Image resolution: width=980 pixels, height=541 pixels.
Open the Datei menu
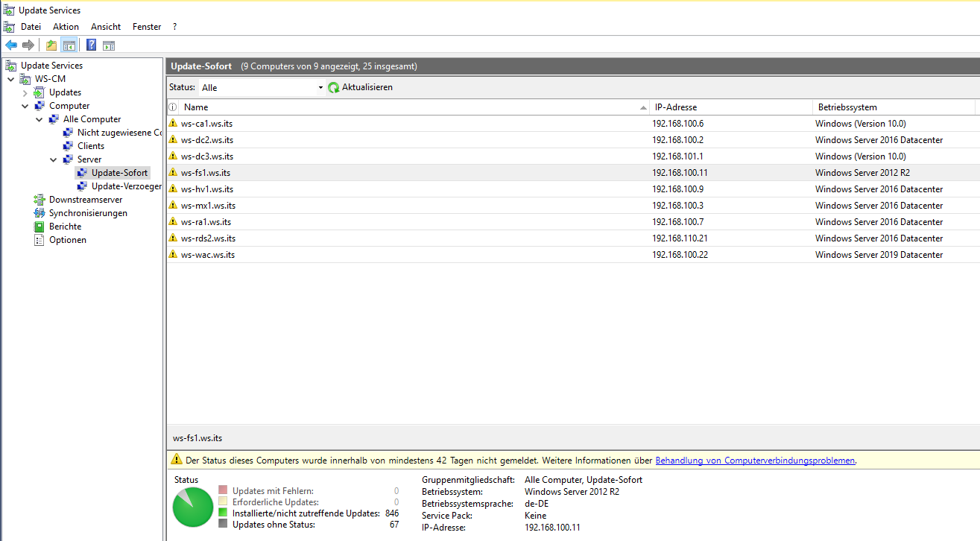point(31,27)
